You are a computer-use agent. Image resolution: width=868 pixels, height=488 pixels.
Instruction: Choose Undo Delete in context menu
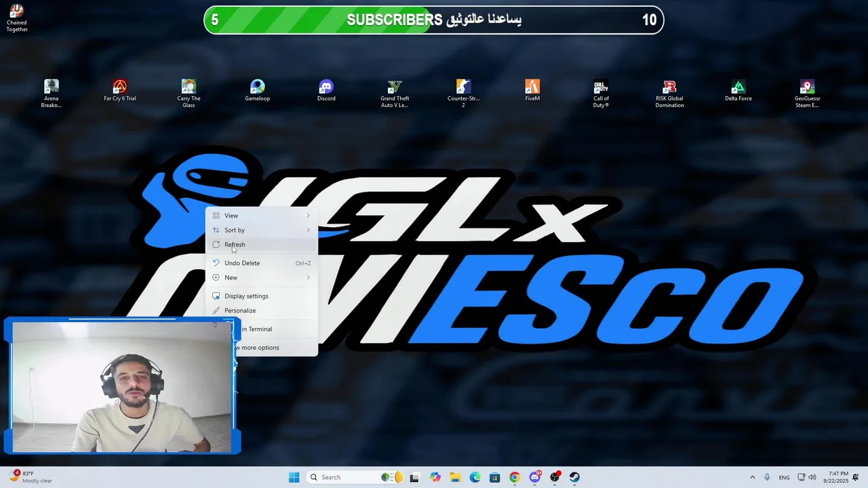click(262, 263)
